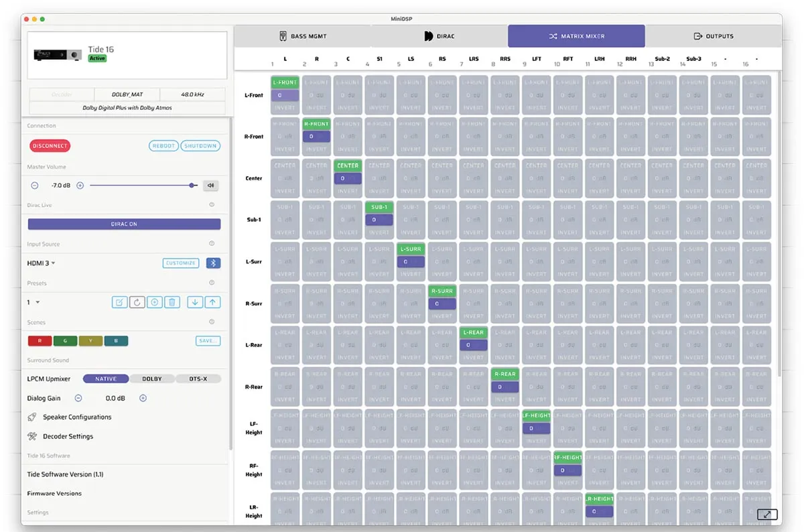The height and width of the screenshot is (532, 804).
Task: Click the tools icon beside Decoder Settings
Action: click(32, 436)
